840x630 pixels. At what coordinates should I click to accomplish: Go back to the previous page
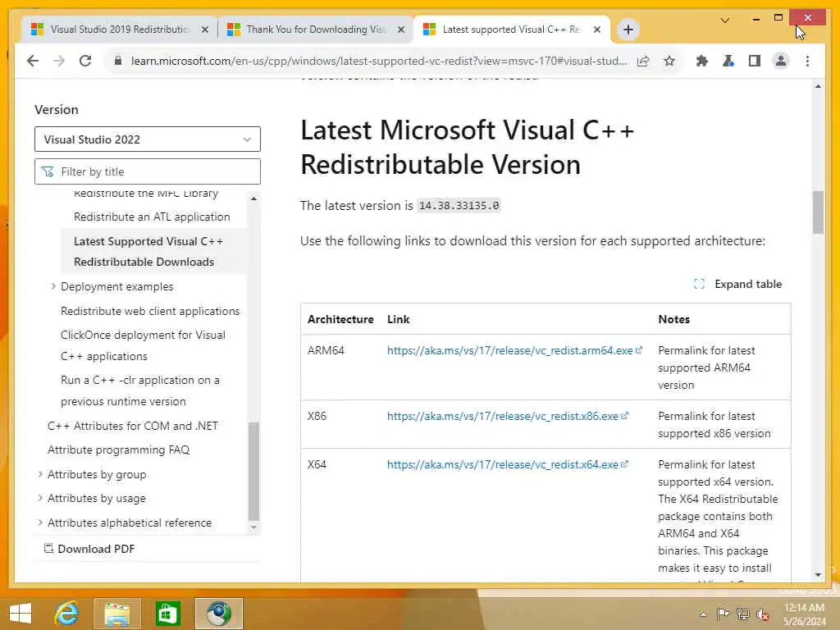tap(33, 61)
